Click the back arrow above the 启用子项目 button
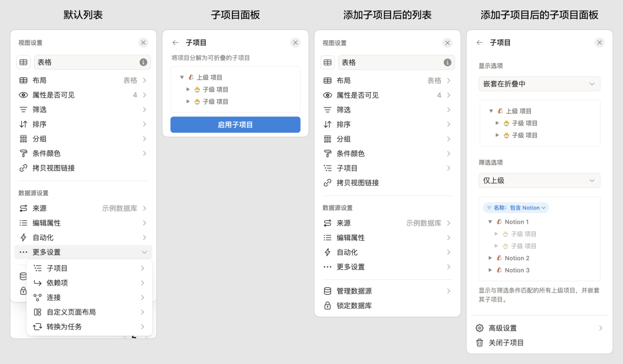Image resolution: width=623 pixels, height=364 pixels. (x=175, y=43)
